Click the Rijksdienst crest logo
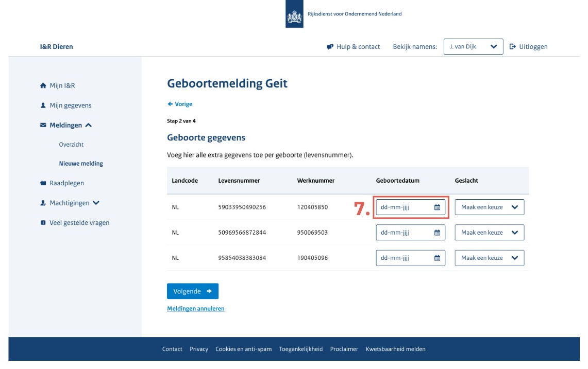 pyautogui.click(x=294, y=14)
